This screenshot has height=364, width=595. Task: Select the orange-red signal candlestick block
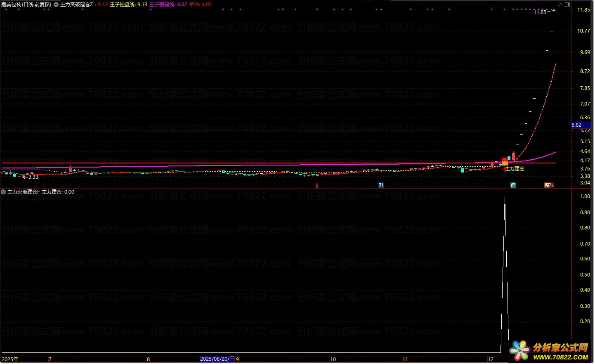[x=505, y=161]
